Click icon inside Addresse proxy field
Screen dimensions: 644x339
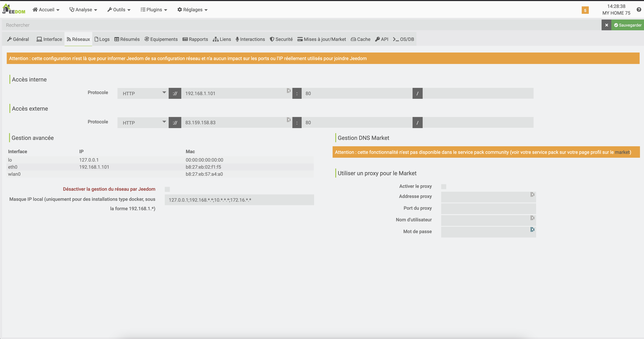click(532, 194)
